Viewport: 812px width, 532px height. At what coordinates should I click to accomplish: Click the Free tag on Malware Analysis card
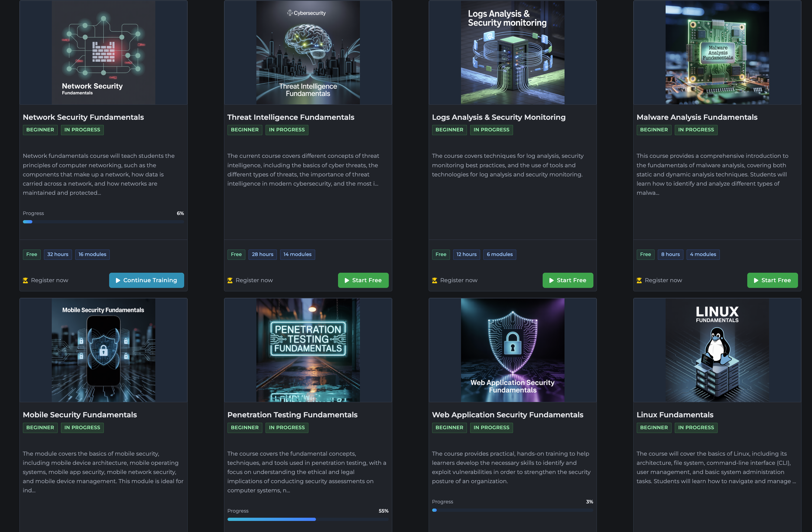pyautogui.click(x=645, y=254)
